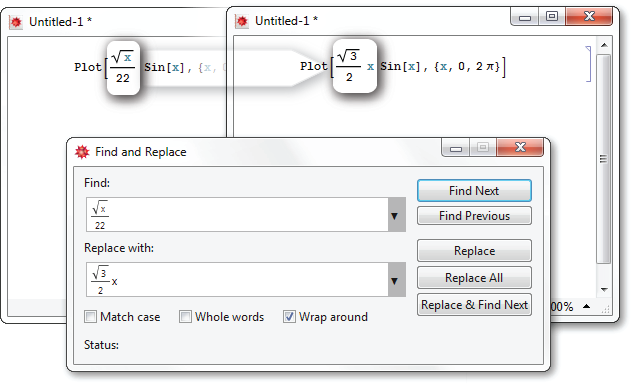Click the Find Previous button

pos(474,216)
